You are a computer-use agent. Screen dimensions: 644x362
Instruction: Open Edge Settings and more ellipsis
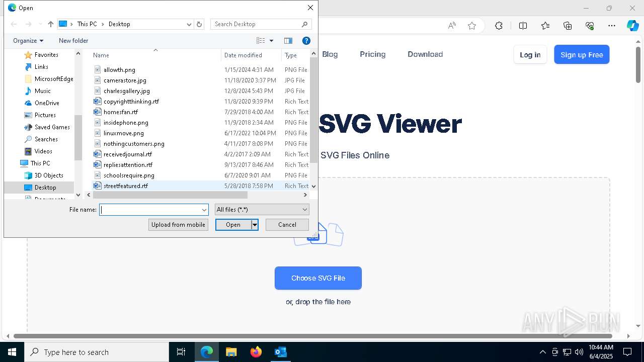(612, 26)
